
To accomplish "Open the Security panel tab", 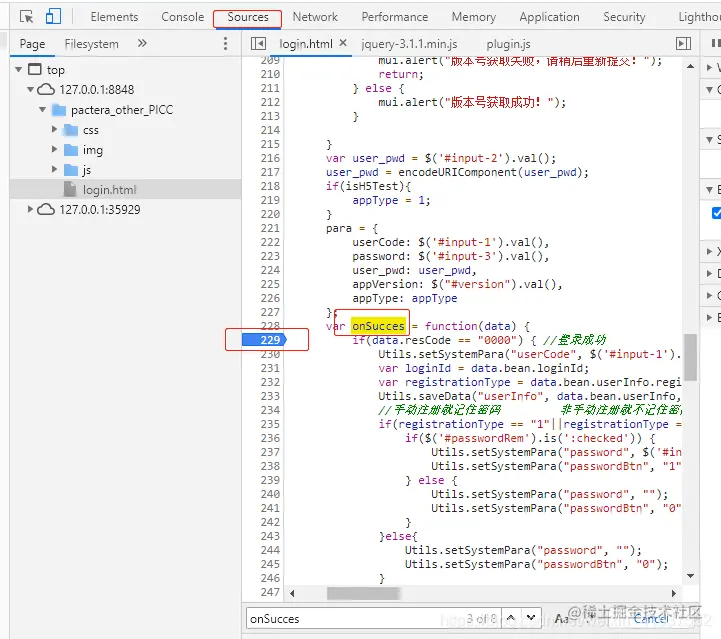I will pos(624,17).
